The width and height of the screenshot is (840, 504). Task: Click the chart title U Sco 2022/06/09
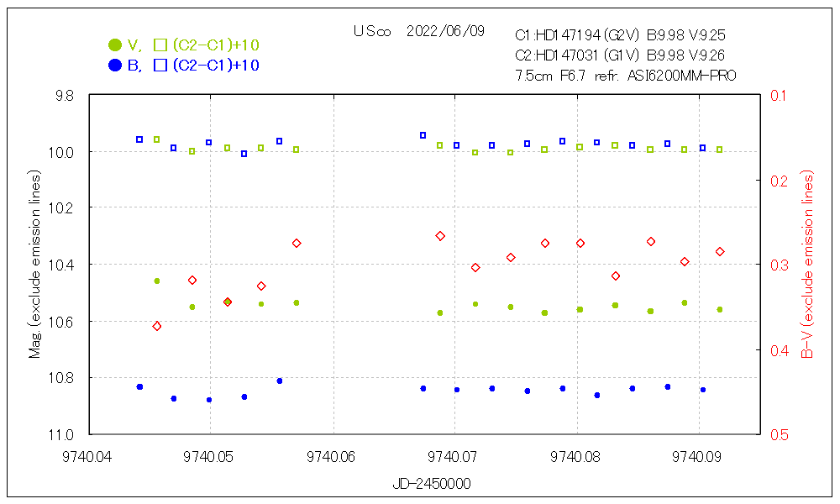coord(419,32)
